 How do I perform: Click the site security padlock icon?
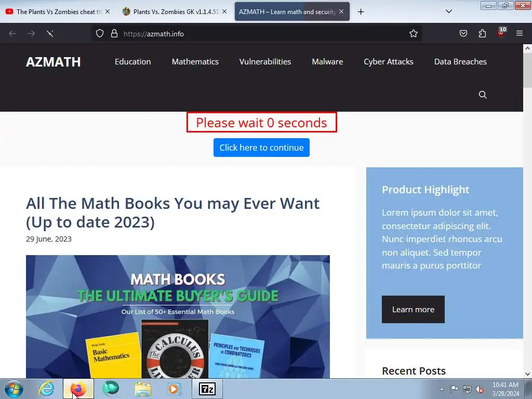[114, 34]
